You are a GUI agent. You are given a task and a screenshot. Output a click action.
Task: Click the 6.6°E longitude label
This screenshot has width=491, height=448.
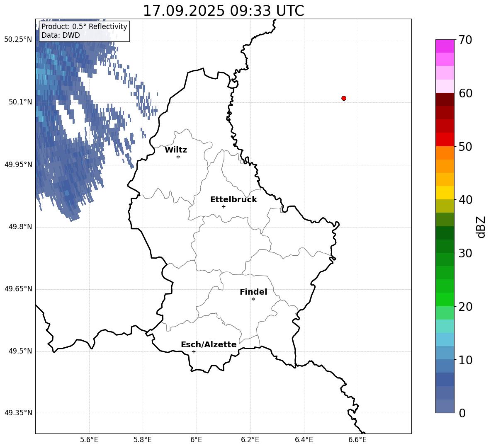pyautogui.click(x=357, y=440)
